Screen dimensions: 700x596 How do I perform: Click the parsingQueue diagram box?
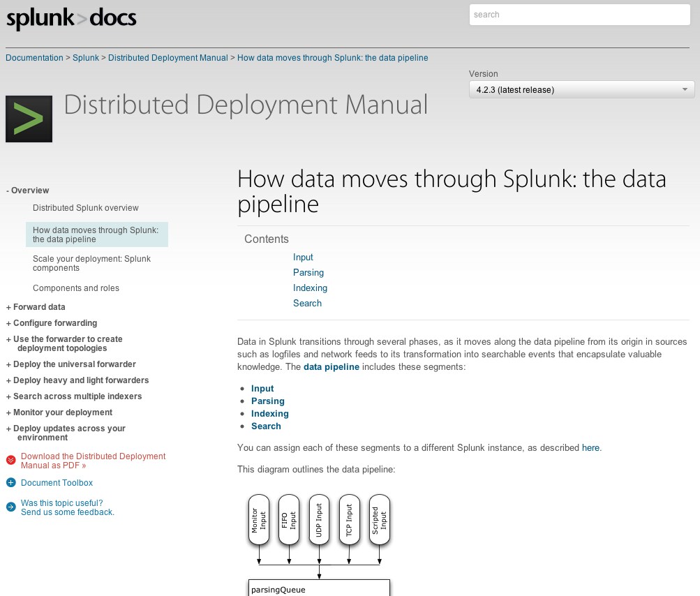coord(319,588)
